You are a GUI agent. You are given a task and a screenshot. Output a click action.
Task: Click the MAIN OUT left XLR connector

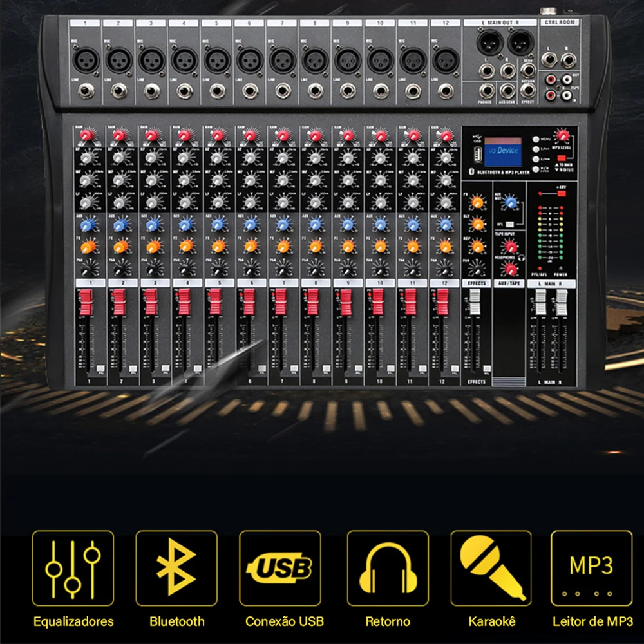[489, 42]
